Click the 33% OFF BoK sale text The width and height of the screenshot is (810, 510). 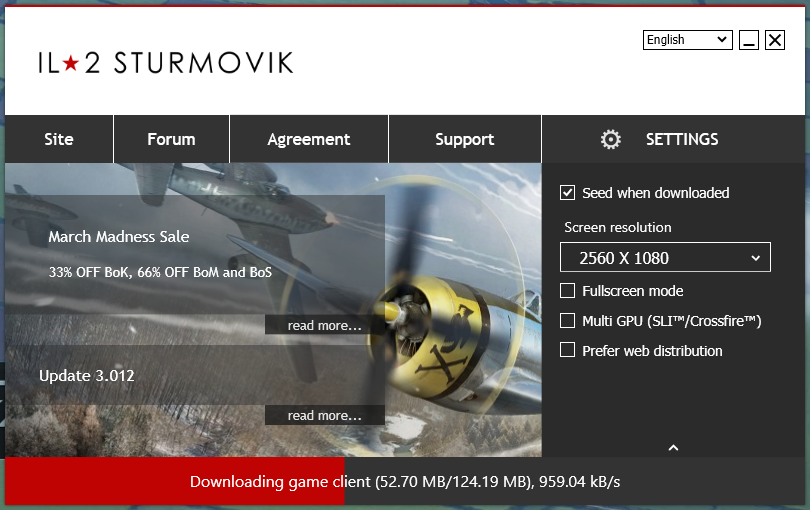click(x=160, y=272)
